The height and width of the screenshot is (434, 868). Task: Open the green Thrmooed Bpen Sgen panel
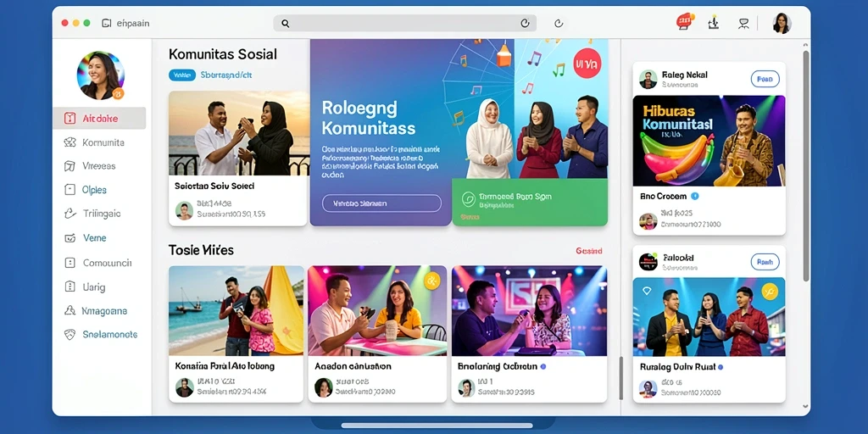coord(530,202)
